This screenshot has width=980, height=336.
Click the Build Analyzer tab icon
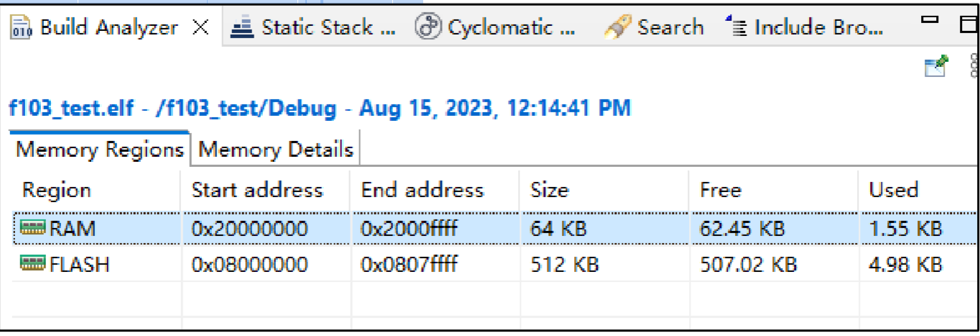(x=22, y=29)
